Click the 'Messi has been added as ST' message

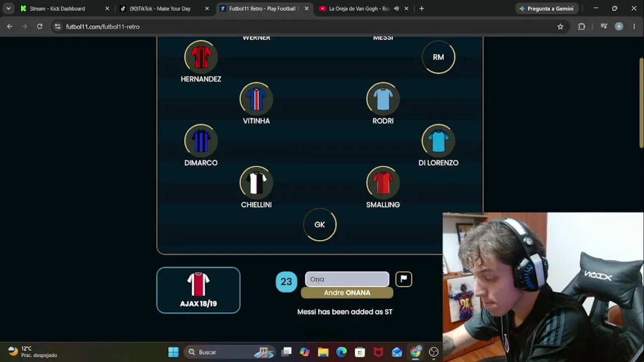[345, 312]
